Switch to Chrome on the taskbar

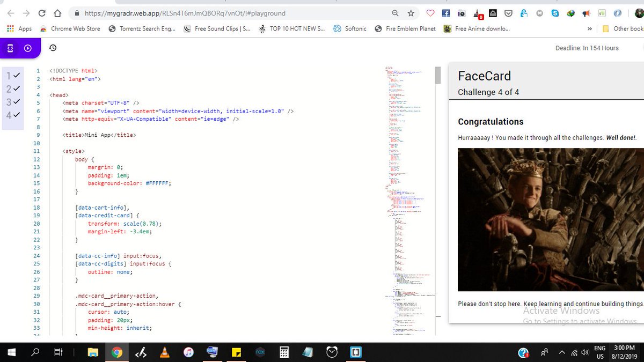pos(117,352)
